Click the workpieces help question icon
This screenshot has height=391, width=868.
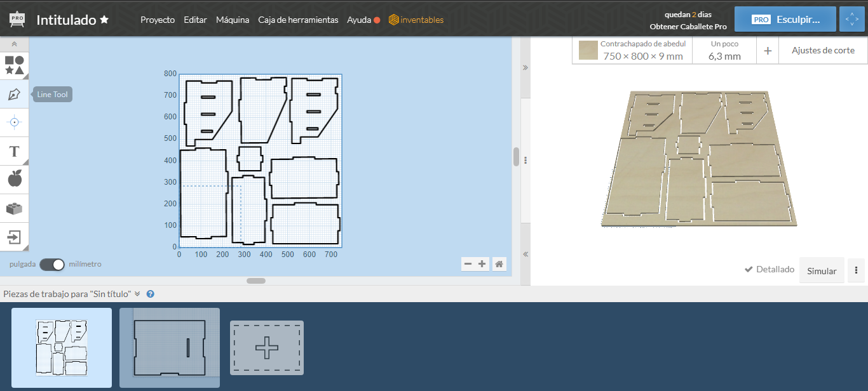(x=151, y=294)
